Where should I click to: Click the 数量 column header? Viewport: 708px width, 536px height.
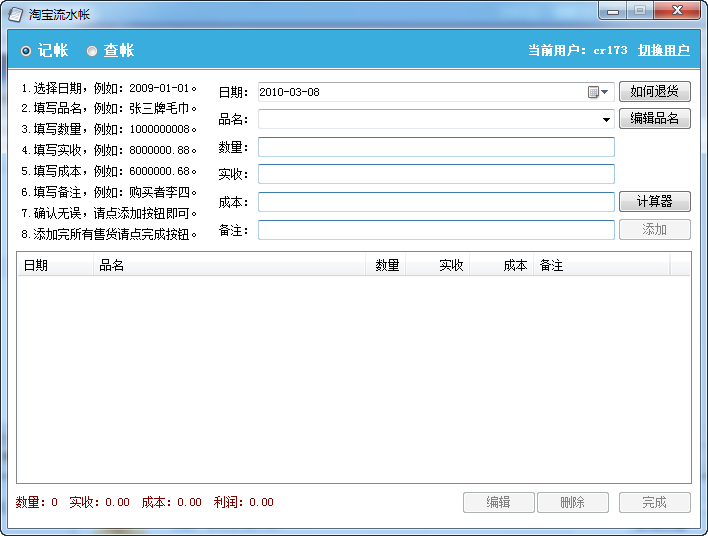(386, 265)
